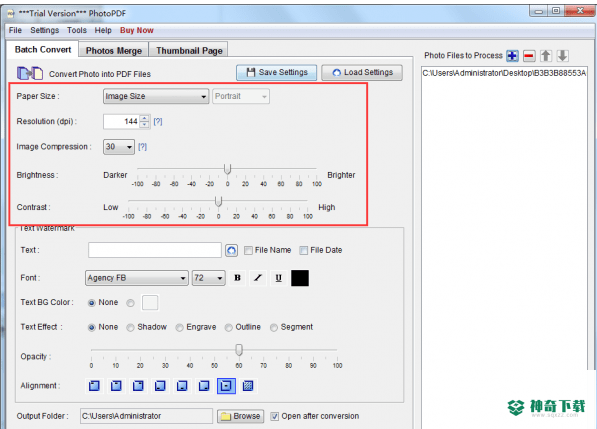Set watermark alignment to top-center
Screen dimensions: 597x429
pos(116,386)
